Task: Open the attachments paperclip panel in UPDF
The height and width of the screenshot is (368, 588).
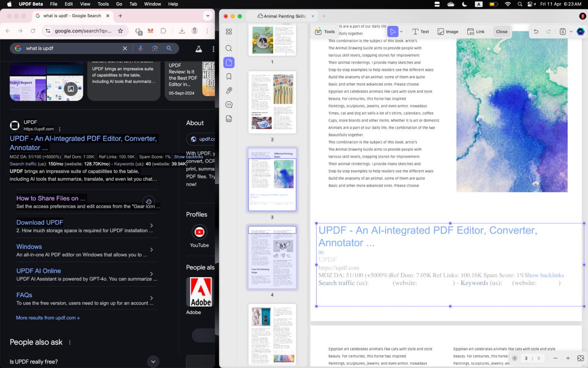Action: point(229,90)
